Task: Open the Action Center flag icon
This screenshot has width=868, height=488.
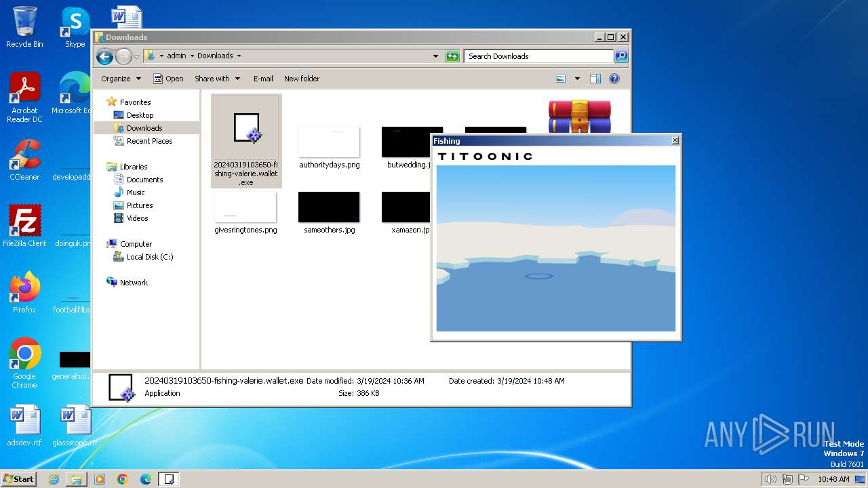Action: pyautogui.click(x=804, y=479)
